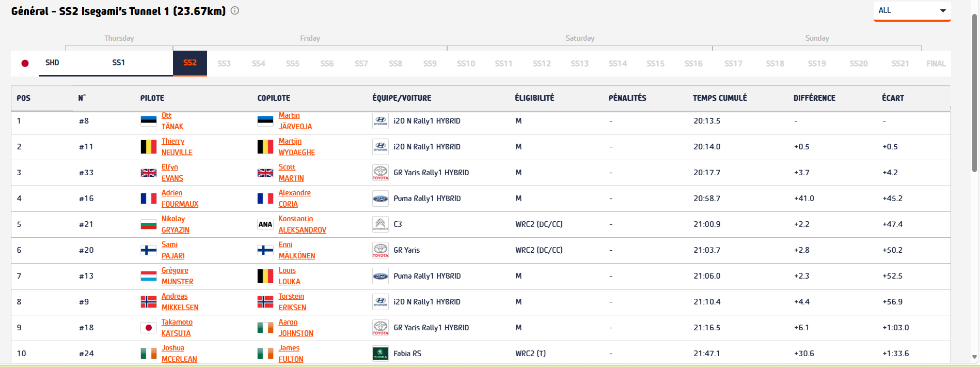Select the active SS2 stage tab

[x=190, y=63]
